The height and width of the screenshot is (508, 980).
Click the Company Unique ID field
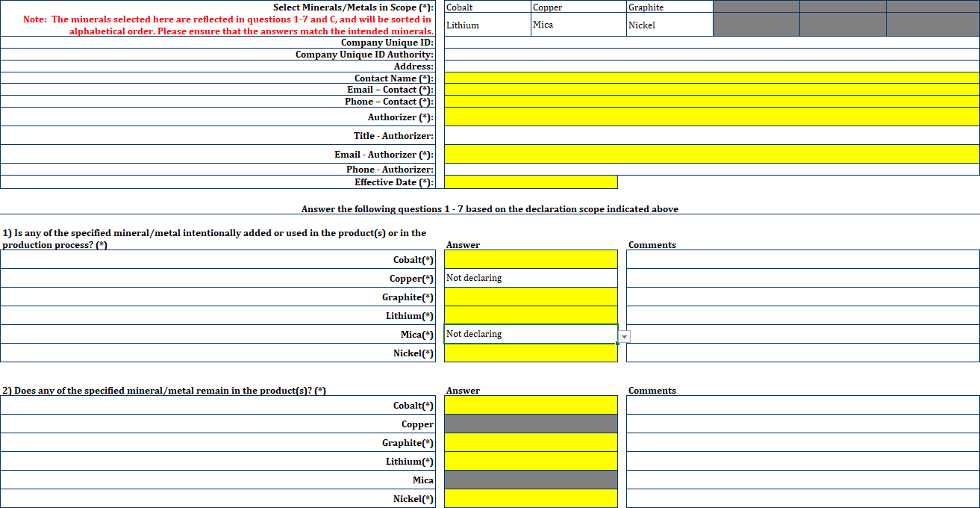(711, 43)
